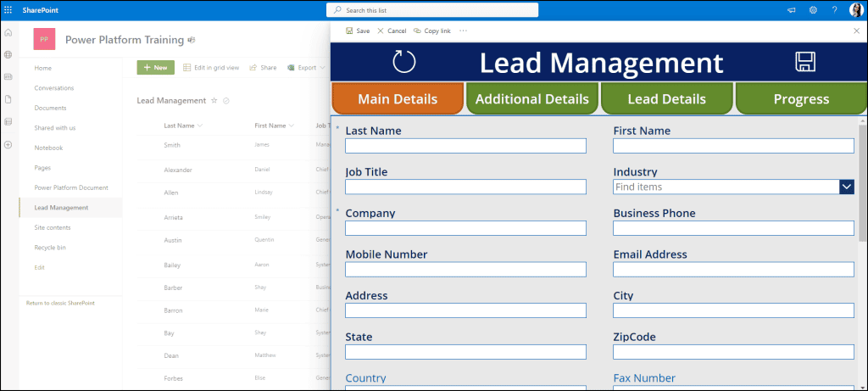The width and height of the screenshot is (868, 391).
Task: Switch to Lead Details tab
Action: tap(666, 98)
